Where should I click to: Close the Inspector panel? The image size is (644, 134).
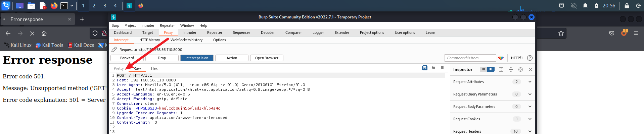pyautogui.click(x=530, y=69)
